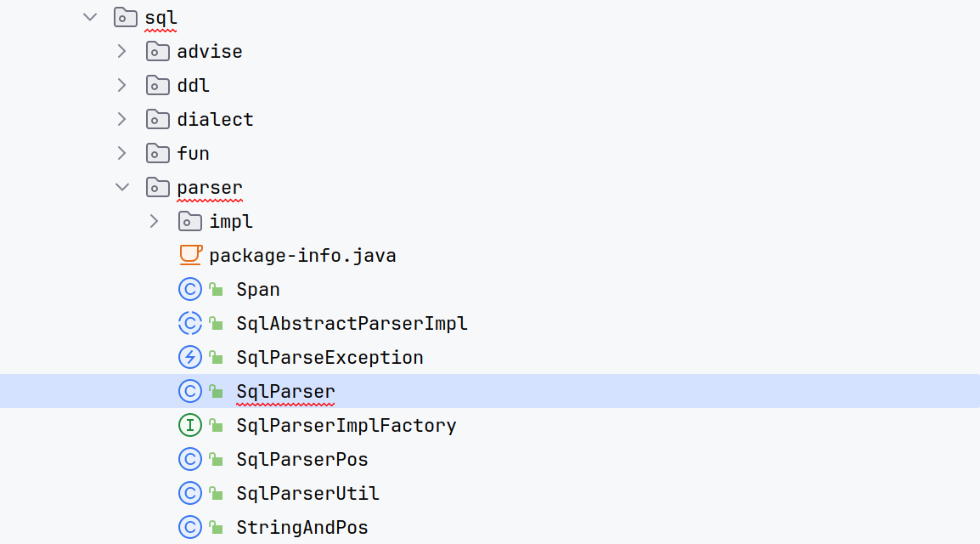Select the interface icon beside SqlParserImplFactory

coord(189,425)
